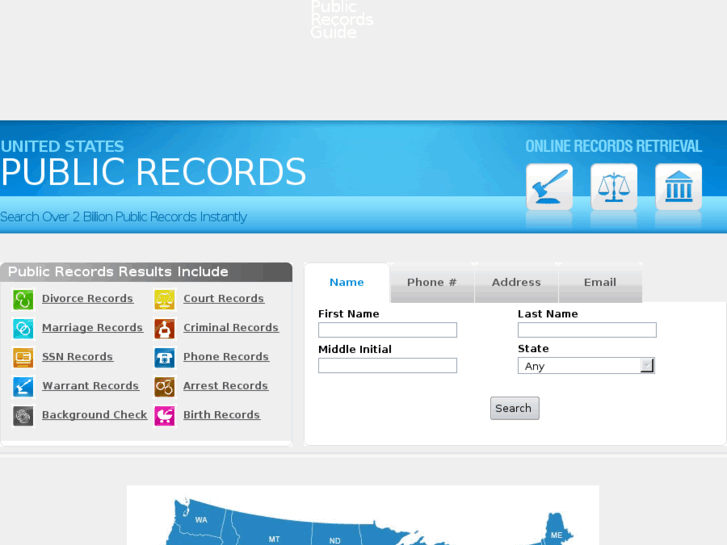This screenshot has width=727, height=545.
Task: Click the gavel icon in the banner
Action: (x=549, y=187)
